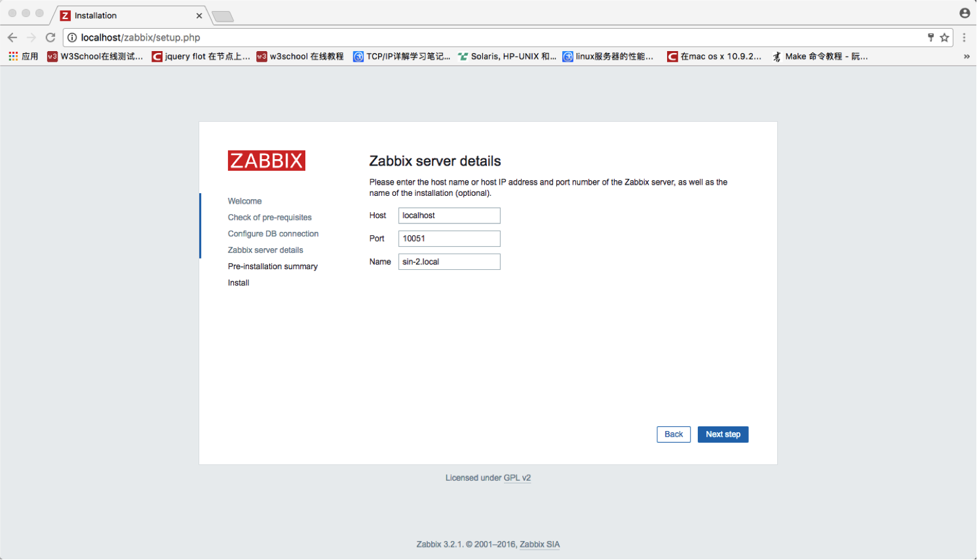977x560 pixels.
Task: Visit the Zabbix SIA footer link
Action: 539,544
